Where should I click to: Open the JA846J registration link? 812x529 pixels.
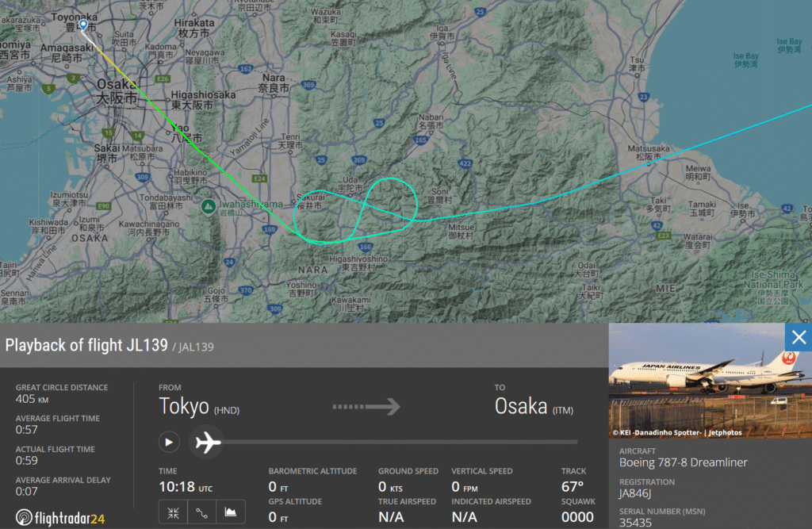click(x=635, y=493)
